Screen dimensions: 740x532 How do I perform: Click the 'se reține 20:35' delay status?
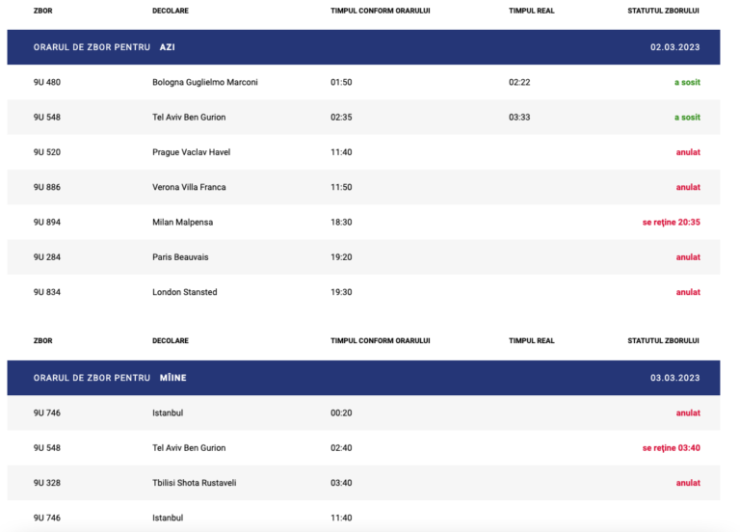670,222
